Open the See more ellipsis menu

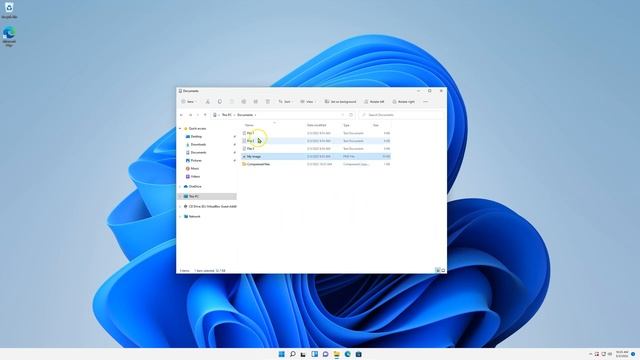pyautogui.click(x=425, y=102)
